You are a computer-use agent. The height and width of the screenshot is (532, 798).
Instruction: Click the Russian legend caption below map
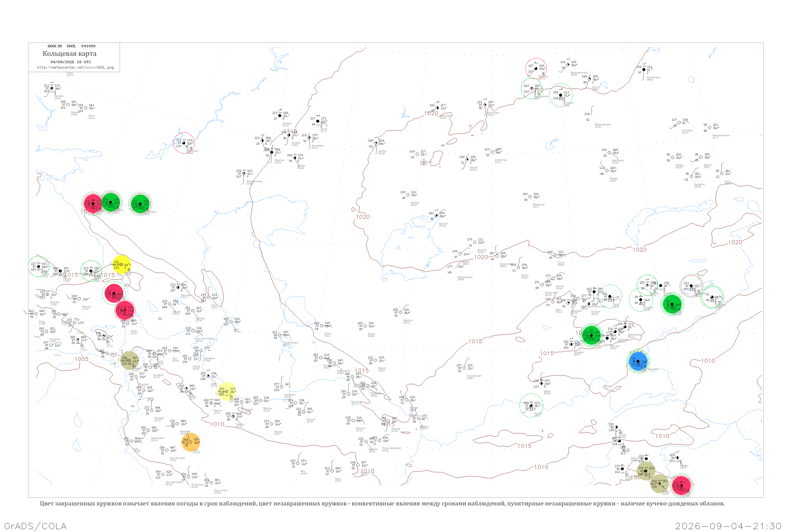382,504
